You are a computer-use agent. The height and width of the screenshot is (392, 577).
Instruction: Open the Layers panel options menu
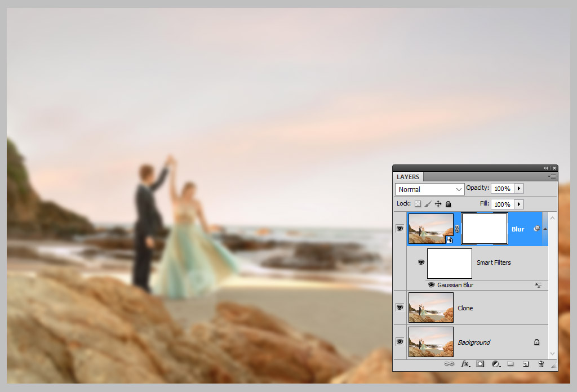(552, 177)
